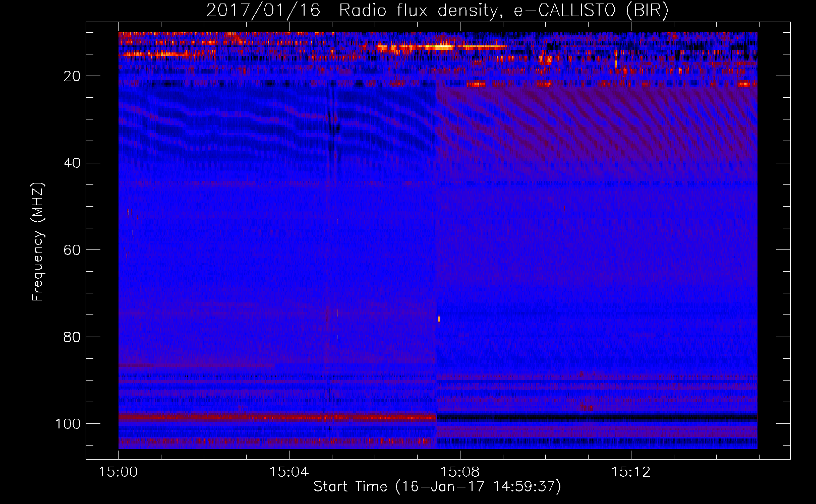Image resolution: width=816 pixels, height=504 pixels.
Task: Click the plot title '2017/01/16 Radio flux density, e-CALLISTO (BIR)'
Action: [x=437, y=10]
